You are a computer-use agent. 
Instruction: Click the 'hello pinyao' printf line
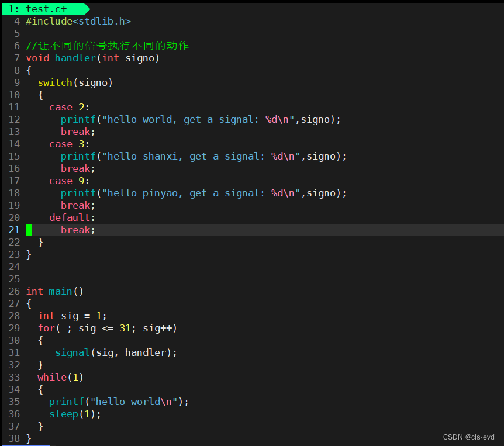[204, 193]
